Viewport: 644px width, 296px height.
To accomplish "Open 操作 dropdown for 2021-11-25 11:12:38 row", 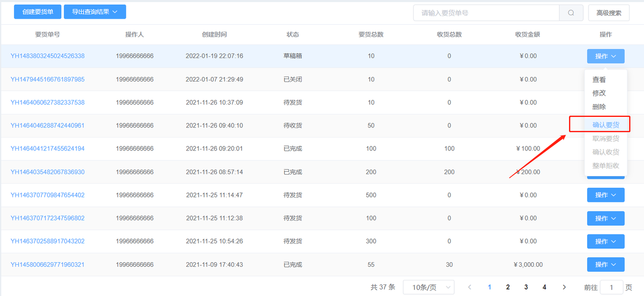I will pyautogui.click(x=606, y=218).
